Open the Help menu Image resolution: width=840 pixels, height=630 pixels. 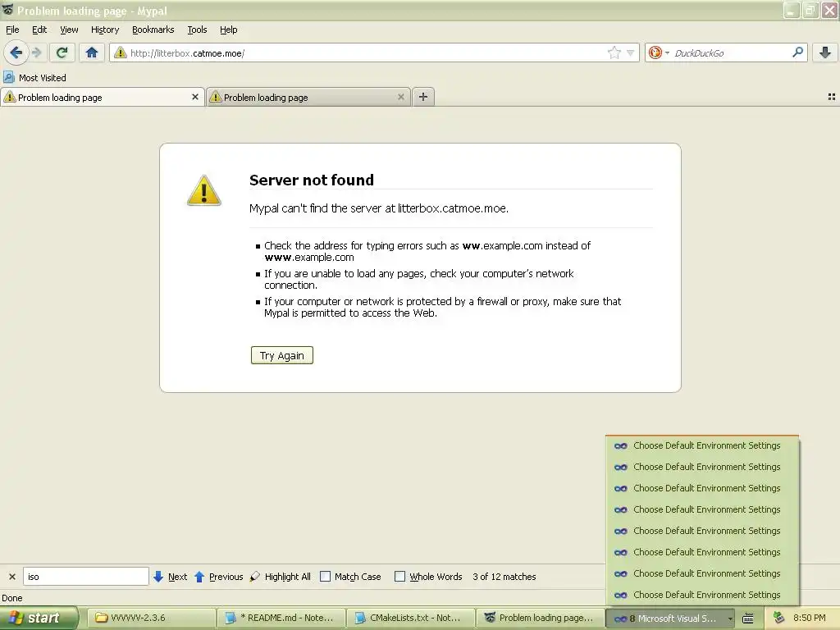click(229, 30)
